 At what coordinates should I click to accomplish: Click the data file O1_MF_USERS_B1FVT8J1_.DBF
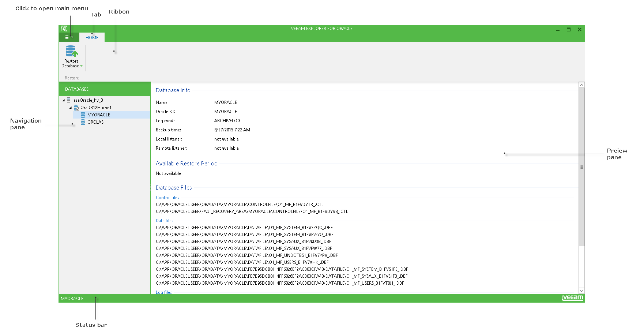[280, 283]
